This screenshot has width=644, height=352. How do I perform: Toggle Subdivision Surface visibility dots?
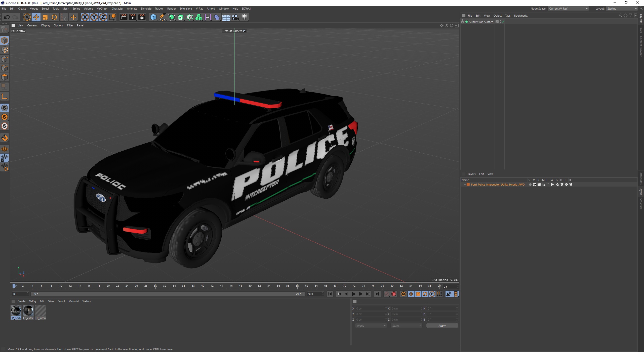[500, 22]
